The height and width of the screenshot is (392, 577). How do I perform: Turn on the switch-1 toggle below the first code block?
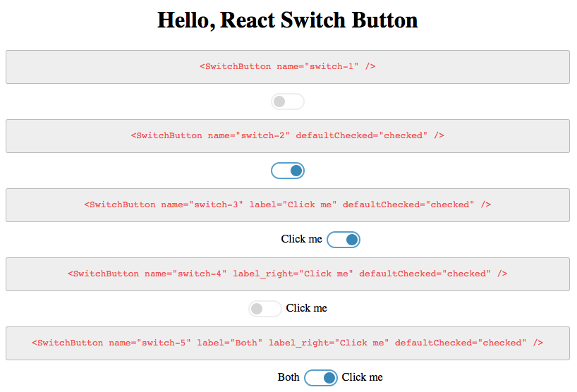287,102
